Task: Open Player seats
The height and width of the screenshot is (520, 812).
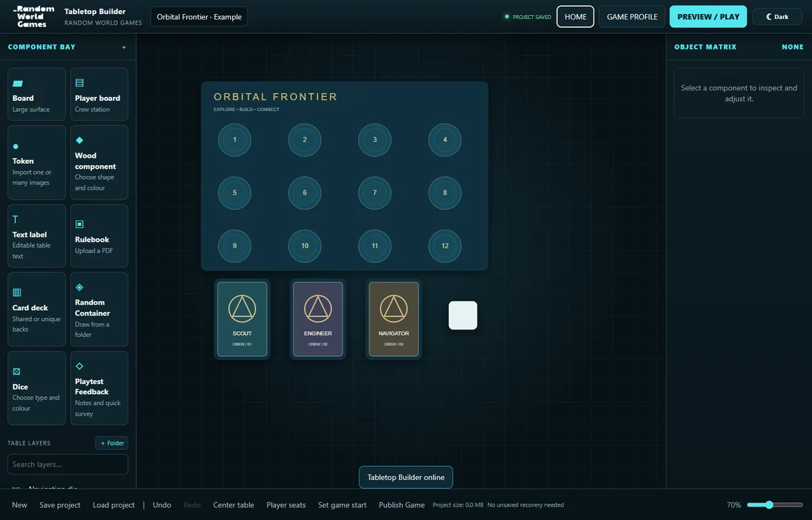Action: pyautogui.click(x=286, y=505)
